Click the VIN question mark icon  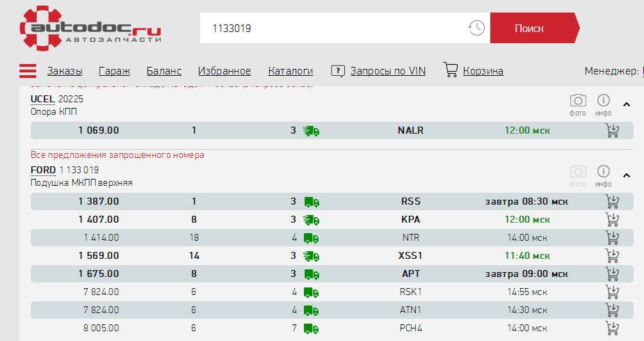tap(337, 71)
